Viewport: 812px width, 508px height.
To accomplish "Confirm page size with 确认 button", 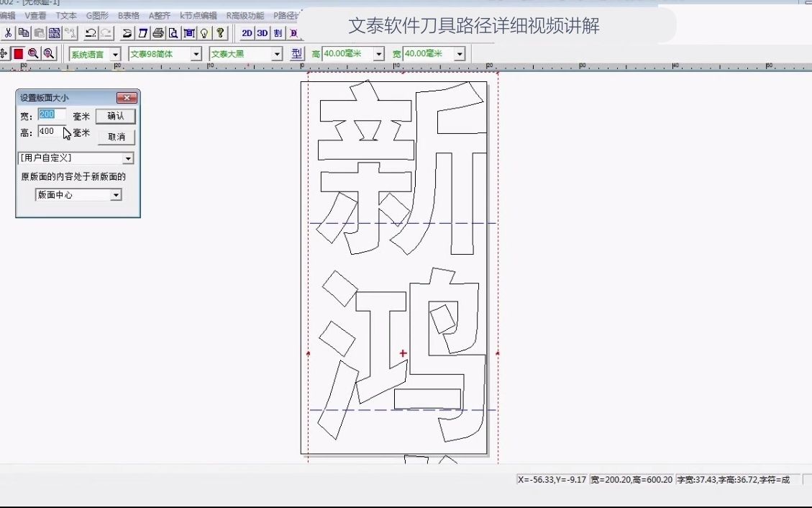I will [114, 117].
